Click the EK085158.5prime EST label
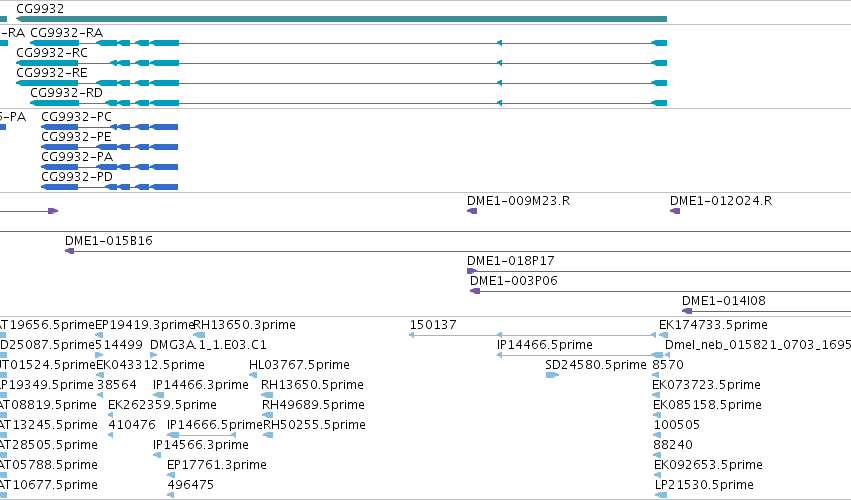The image size is (851, 500). (x=707, y=406)
